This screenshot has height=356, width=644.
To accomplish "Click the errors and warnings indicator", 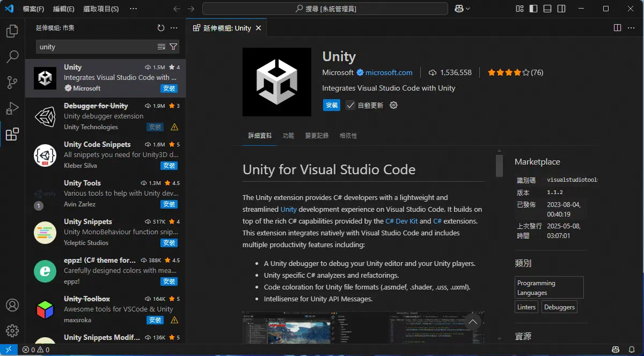I will pyautogui.click(x=34, y=349).
